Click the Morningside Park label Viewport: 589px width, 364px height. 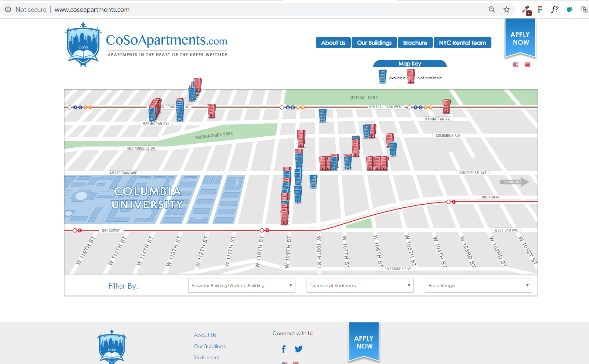click(x=214, y=136)
